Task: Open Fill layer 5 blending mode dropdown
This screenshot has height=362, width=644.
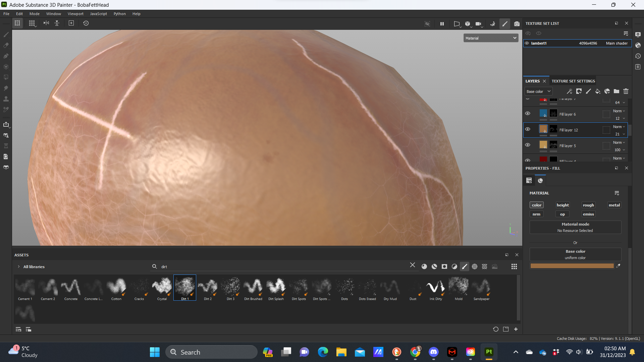Action: pyautogui.click(x=619, y=142)
